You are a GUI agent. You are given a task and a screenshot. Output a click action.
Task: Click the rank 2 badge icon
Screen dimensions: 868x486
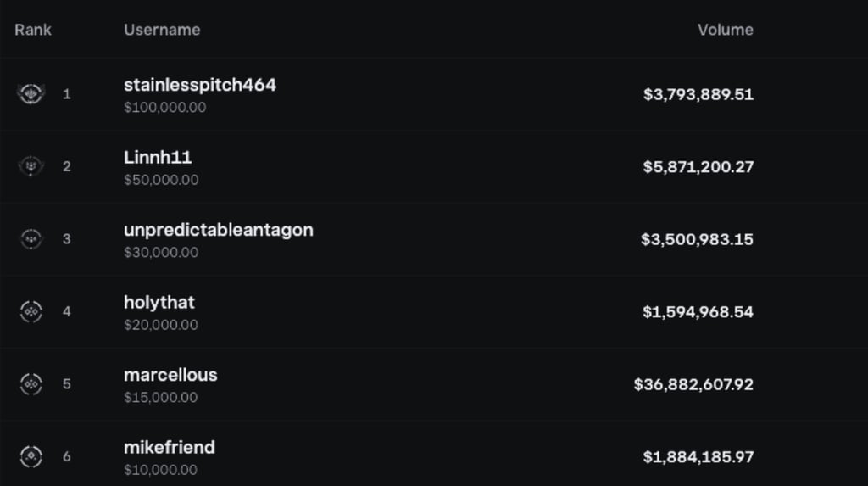(31, 166)
